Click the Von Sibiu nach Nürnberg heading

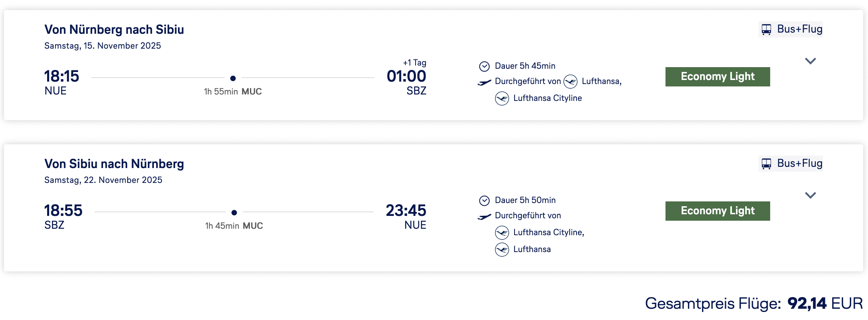pos(114,164)
